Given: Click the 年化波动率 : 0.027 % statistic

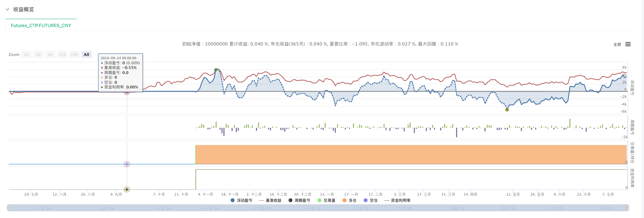Looking at the screenshot, I should tap(393, 44).
